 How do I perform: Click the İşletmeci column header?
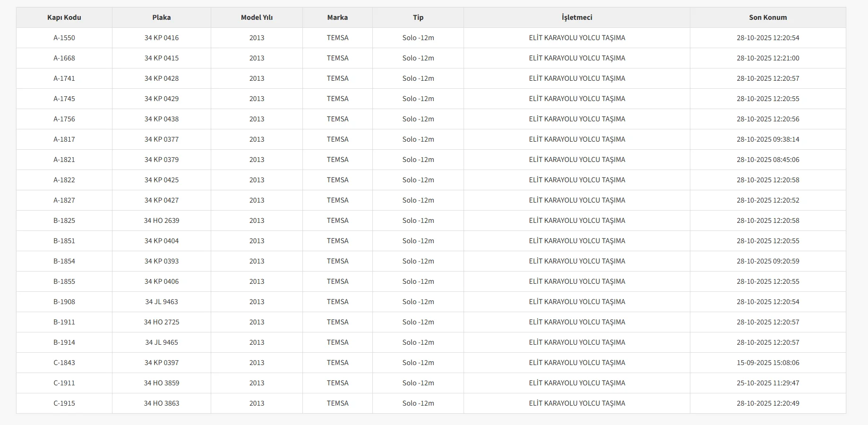[x=577, y=17]
